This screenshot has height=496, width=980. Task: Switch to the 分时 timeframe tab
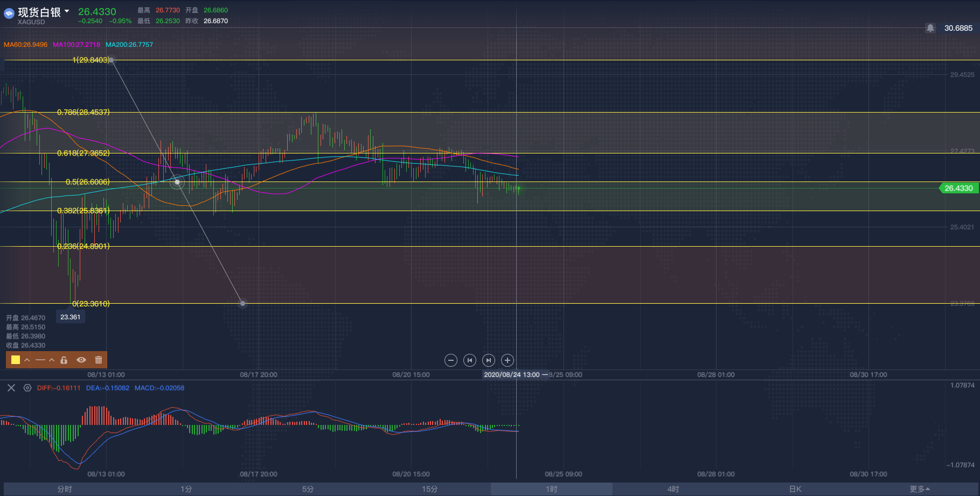tap(65, 489)
